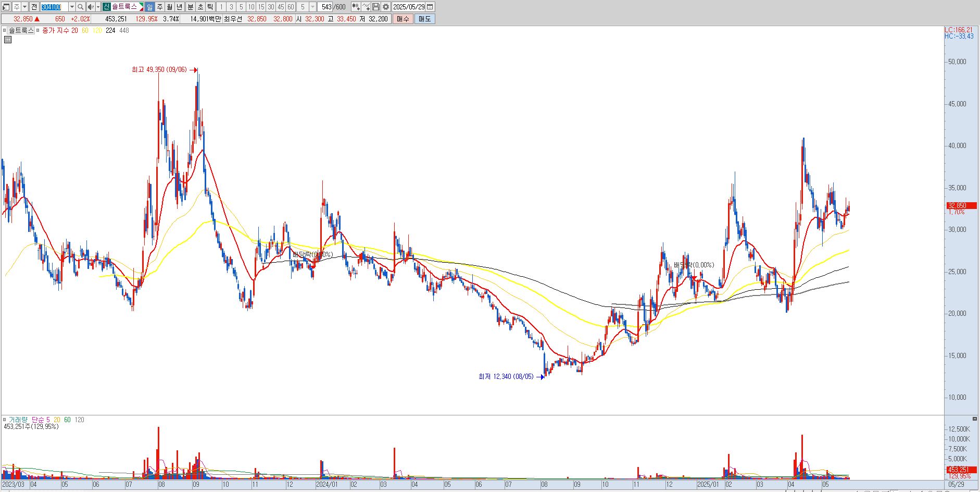Image resolution: width=980 pixels, height=492 pixels.
Task: Click the 매수 buy button
Action: pos(403,19)
